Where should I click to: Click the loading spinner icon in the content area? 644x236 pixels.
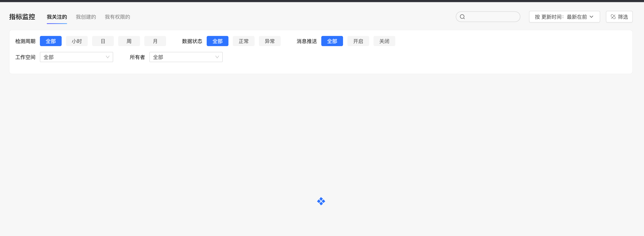click(x=321, y=202)
